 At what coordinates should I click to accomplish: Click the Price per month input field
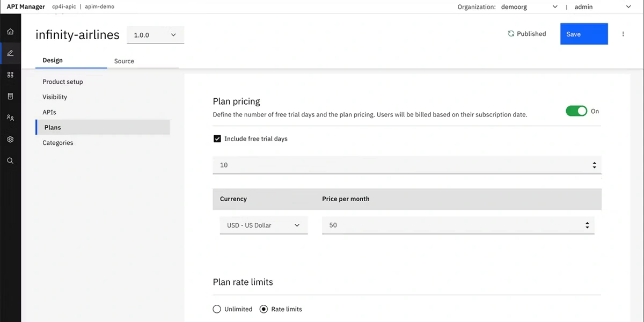click(x=451, y=225)
